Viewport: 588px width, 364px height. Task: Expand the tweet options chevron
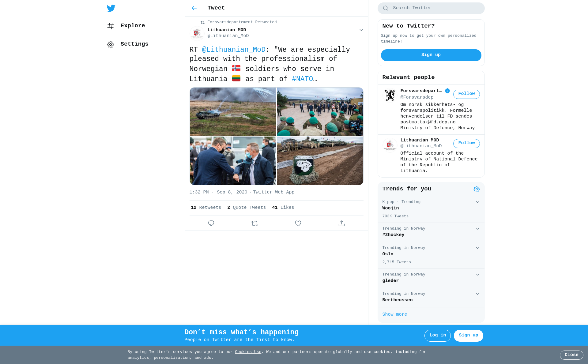[x=361, y=30]
